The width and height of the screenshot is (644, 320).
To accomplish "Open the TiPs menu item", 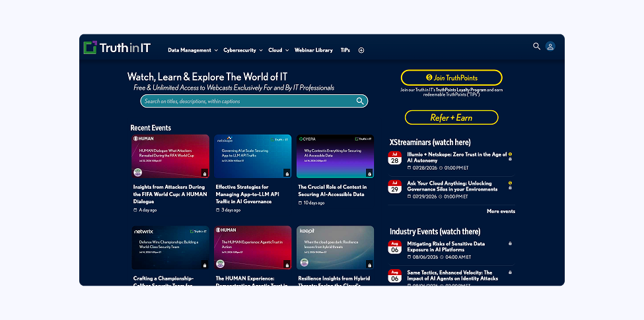I will tap(345, 50).
